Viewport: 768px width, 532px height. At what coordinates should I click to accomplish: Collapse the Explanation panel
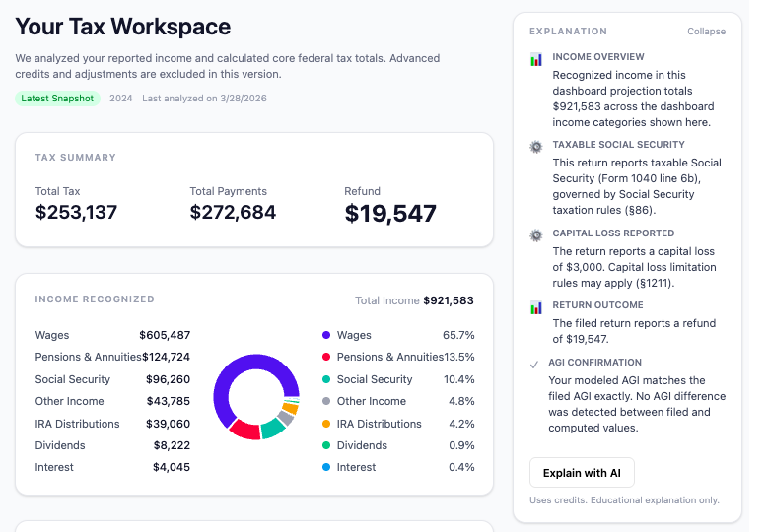pos(706,32)
